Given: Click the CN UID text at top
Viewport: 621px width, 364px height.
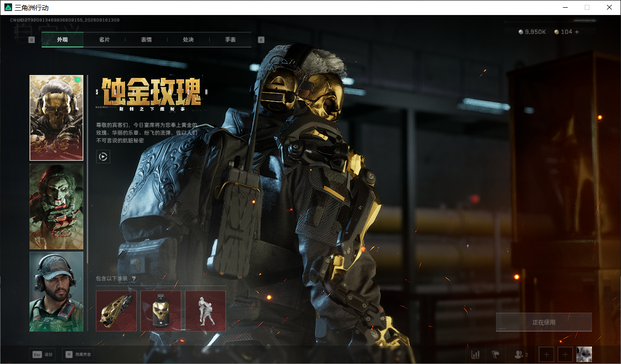Looking at the screenshot, I should (x=65, y=20).
